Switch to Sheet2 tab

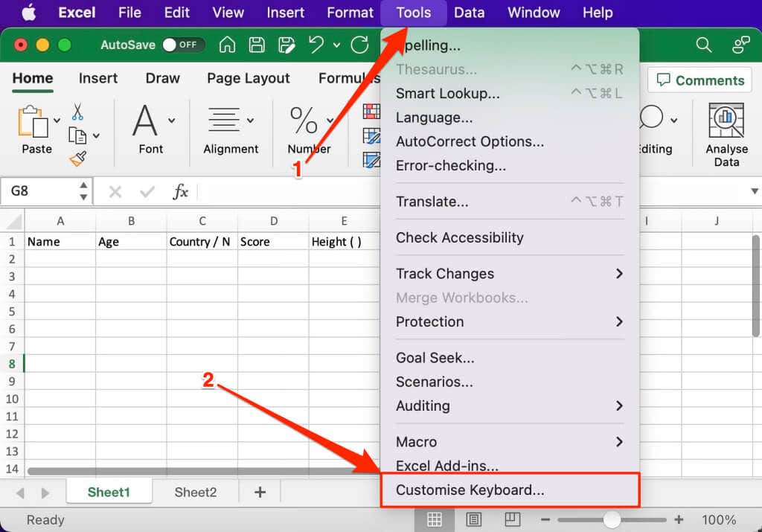pos(195,492)
